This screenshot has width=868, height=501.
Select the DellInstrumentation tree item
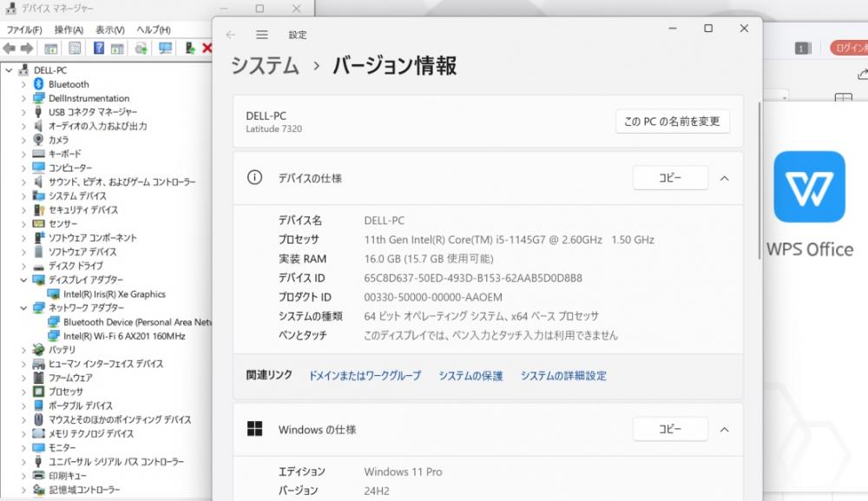pyautogui.click(x=89, y=98)
